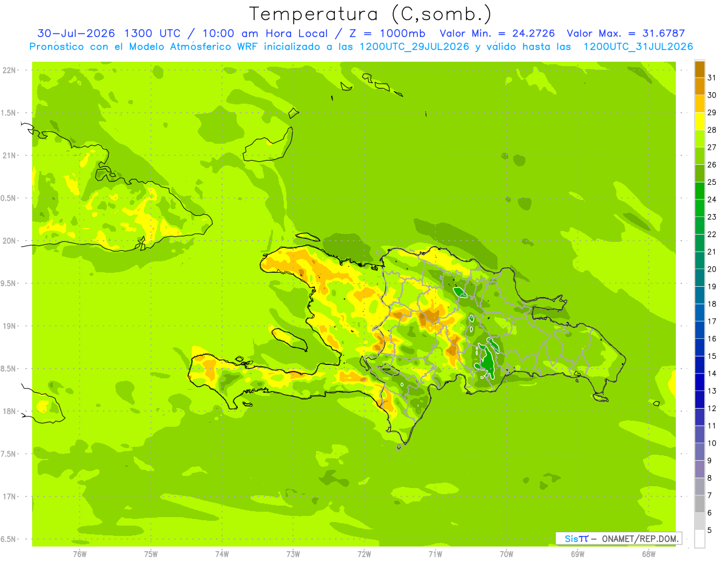
Task: Select "Valor Max. = 31.6787" text
Action: [x=628, y=33]
